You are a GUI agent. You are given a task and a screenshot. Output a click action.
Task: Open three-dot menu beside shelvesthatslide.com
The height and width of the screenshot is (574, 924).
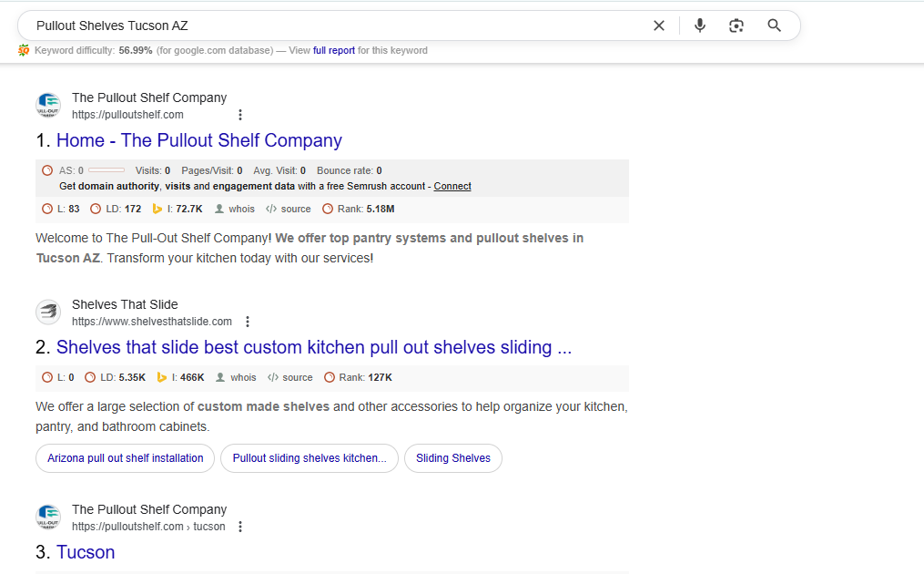pos(248,322)
